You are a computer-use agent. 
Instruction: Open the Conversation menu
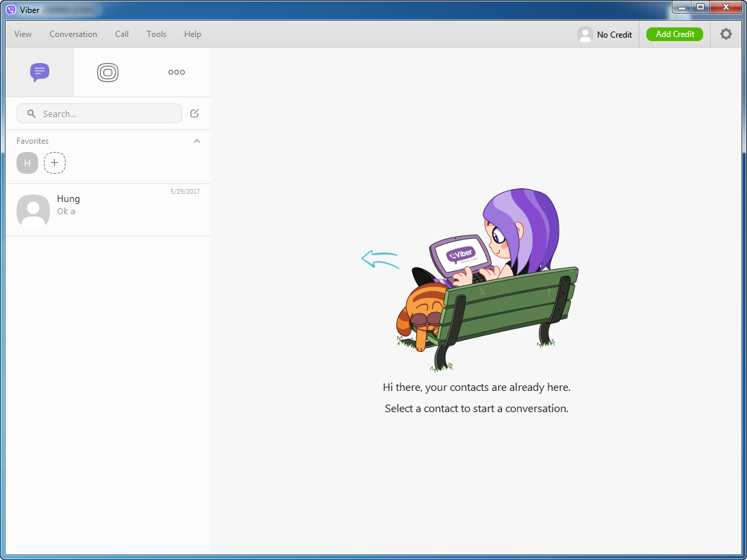coord(73,34)
